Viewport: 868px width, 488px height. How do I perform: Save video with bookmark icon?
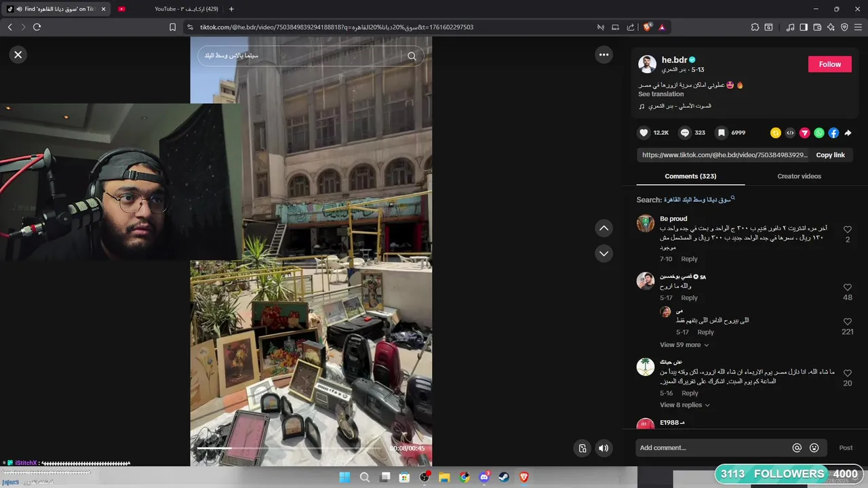click(x=722, y=133)
